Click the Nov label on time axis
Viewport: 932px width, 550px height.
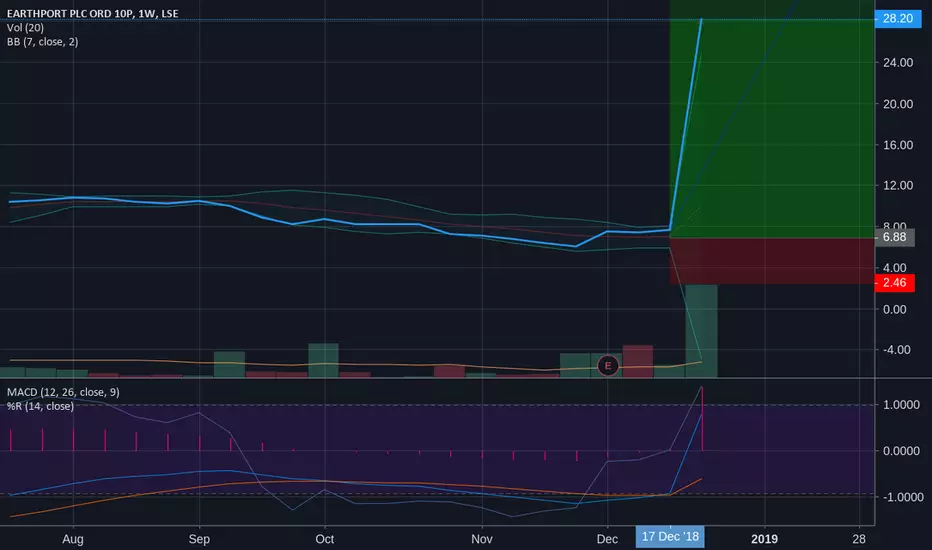click(481, 539)
